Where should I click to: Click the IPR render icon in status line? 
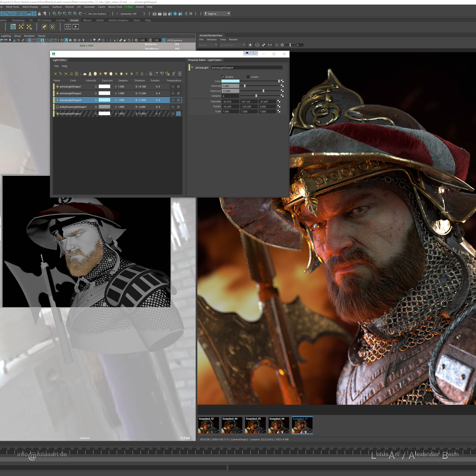coord(165,14)
